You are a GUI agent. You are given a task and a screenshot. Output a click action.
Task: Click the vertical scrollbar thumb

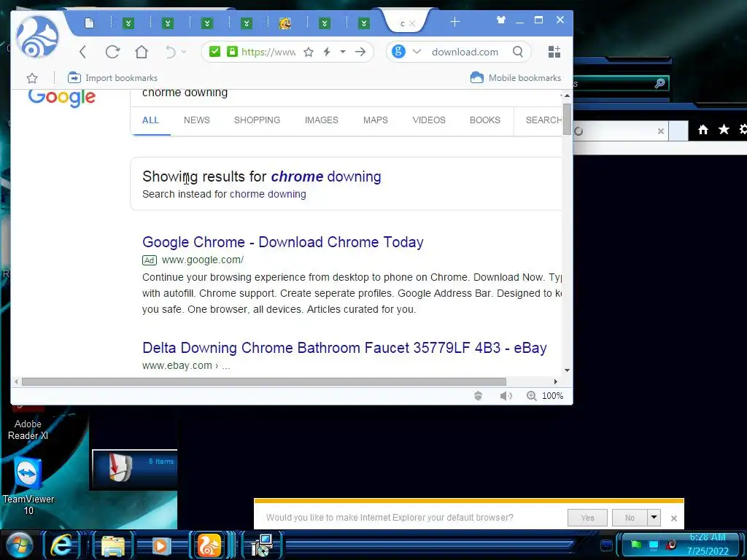567,119
